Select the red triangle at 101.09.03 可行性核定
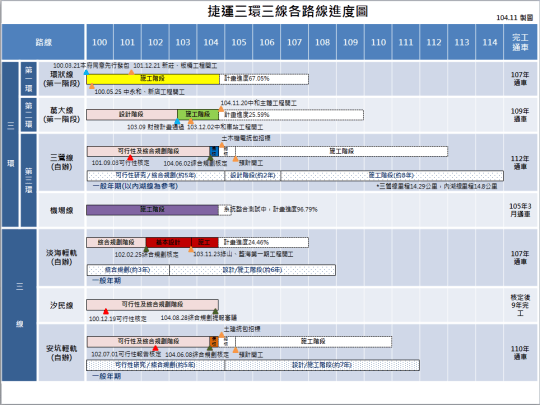Image resolution: width=540 pixels, height=405 pixels. click(130, 158)
